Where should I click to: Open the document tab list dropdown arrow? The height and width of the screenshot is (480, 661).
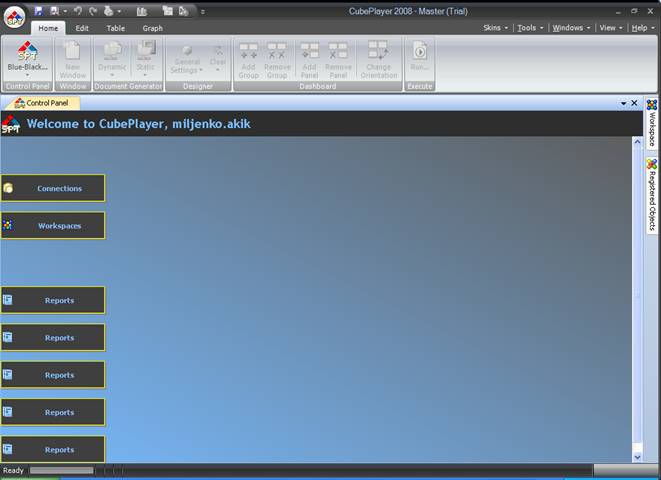click(623, 103)
